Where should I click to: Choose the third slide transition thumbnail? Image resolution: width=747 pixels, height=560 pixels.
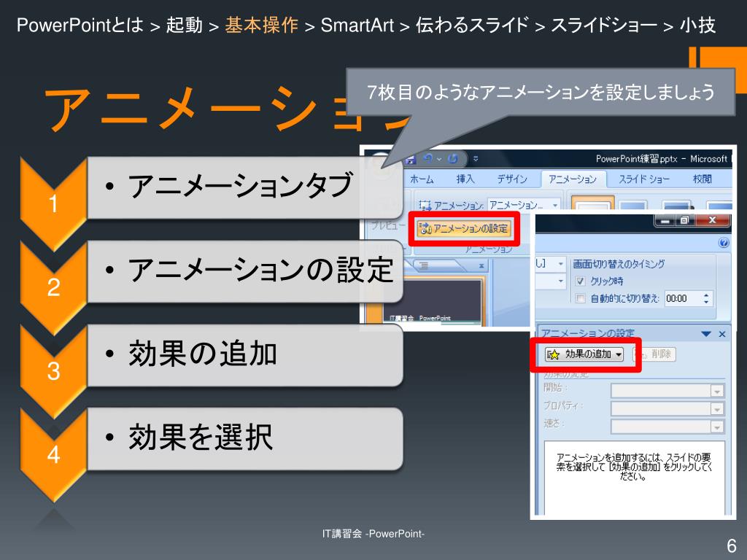tap(676, 205)
